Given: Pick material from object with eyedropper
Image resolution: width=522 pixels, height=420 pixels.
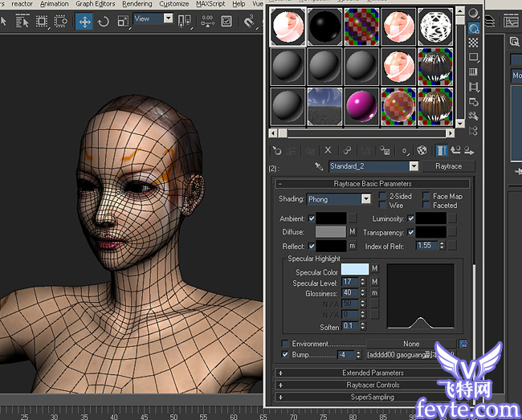Looking at the screenshot, I should point(319,166).
